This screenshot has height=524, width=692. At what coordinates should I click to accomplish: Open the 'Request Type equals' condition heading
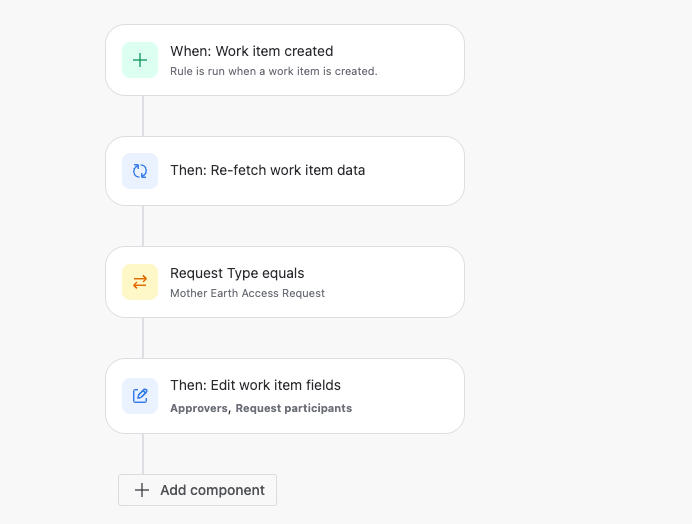237,273
